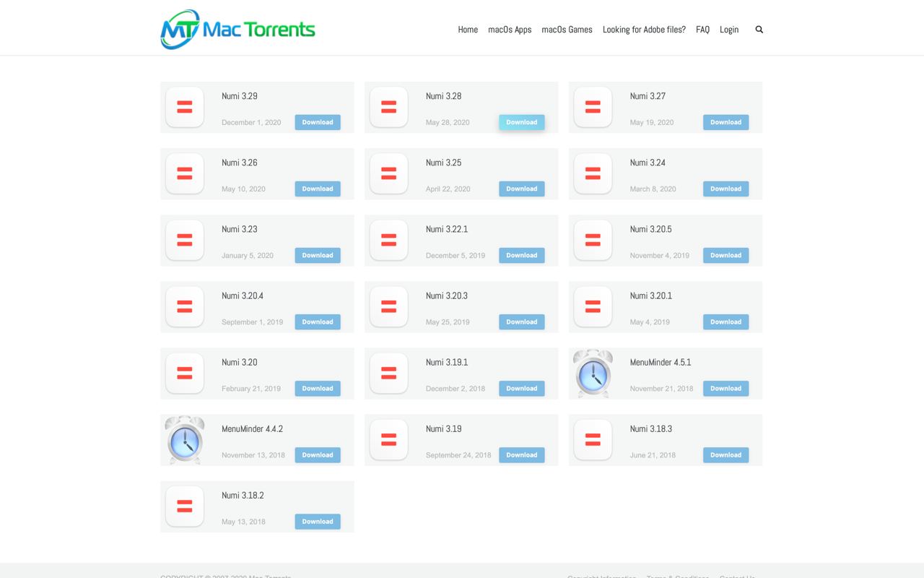
Task: Open the Numi 3.28 app icon
Action: pyautogui.click(x=389, y=107)
